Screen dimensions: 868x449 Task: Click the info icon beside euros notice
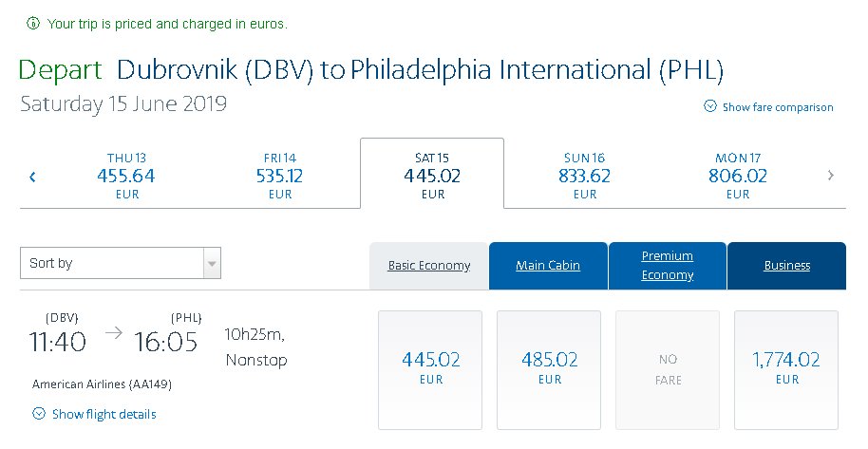(x=33, y=23)
